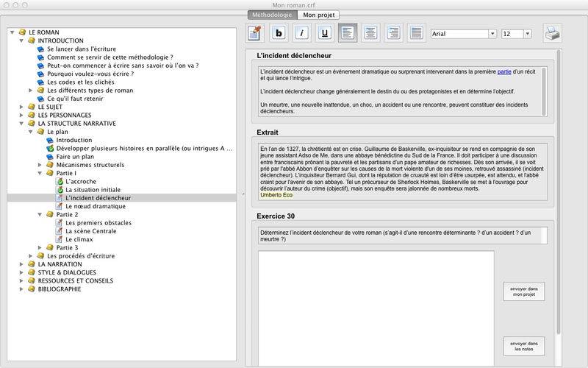Collapse the Partie 2 folder
The width and height of the screenshot is (588, 368).
40,214
